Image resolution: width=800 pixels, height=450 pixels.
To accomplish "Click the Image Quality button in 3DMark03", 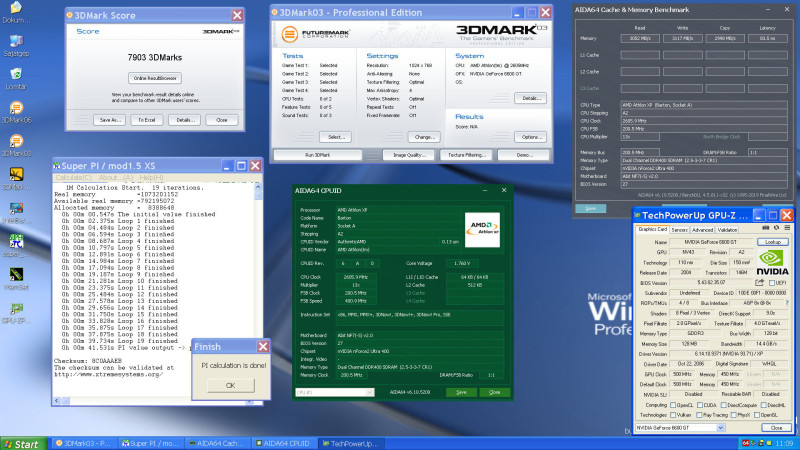I will 409,155.
